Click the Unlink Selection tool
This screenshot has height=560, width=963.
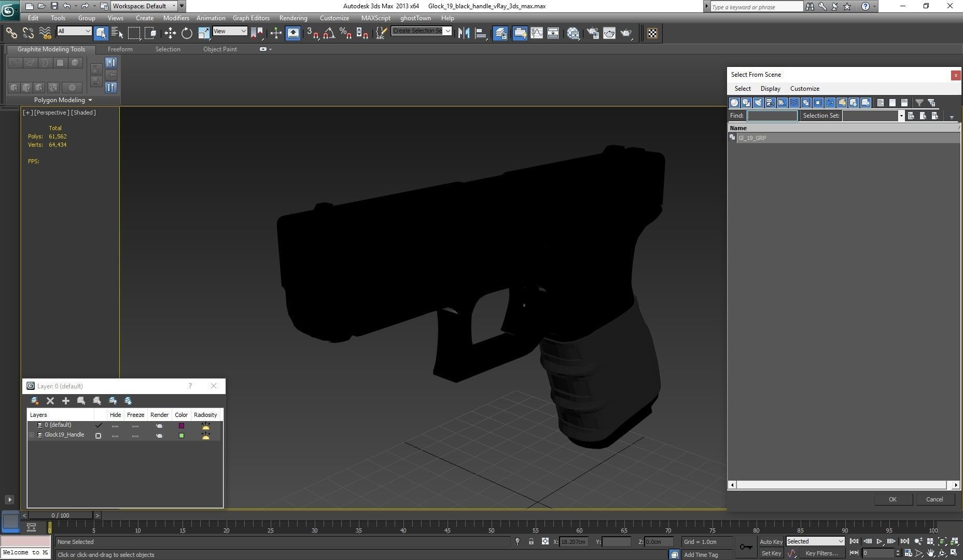click(x=28, y=33)
